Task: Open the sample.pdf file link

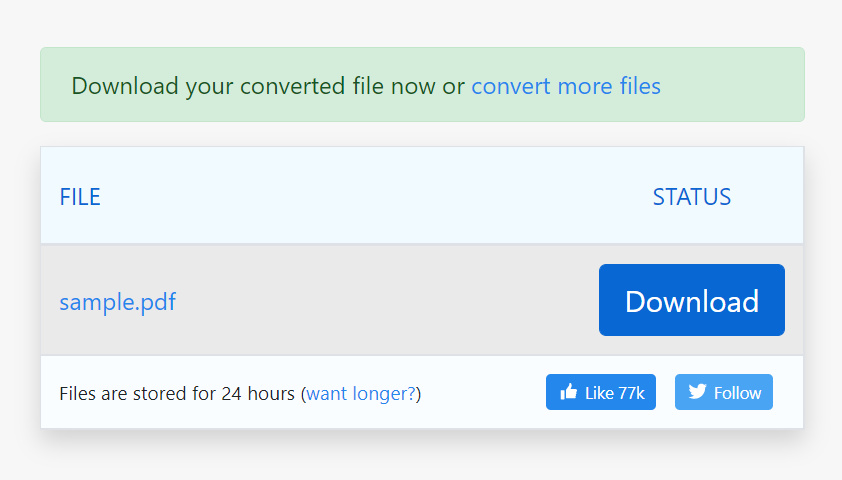Action: pyautogui.click(x=118, y=302)
